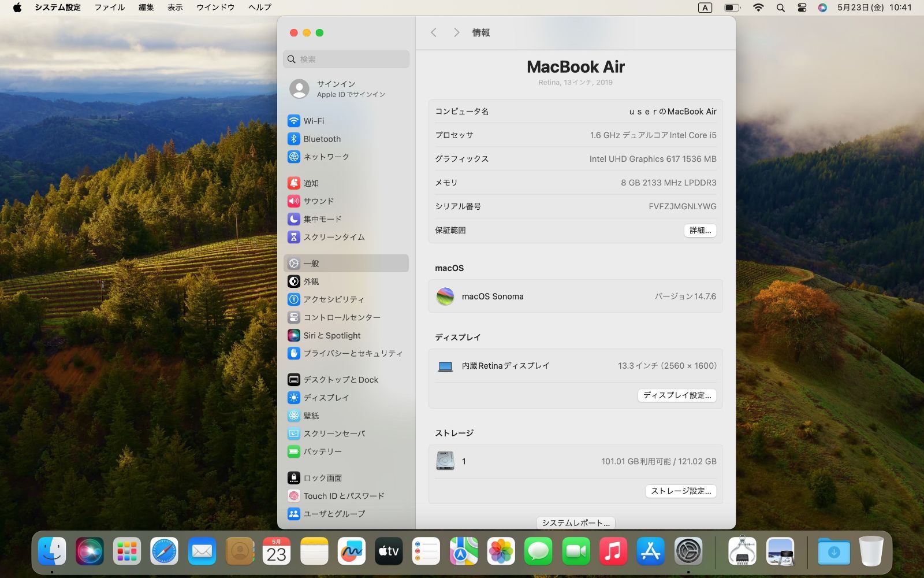
Task: Go forward with the right chevron
Action: pos(456,32)
